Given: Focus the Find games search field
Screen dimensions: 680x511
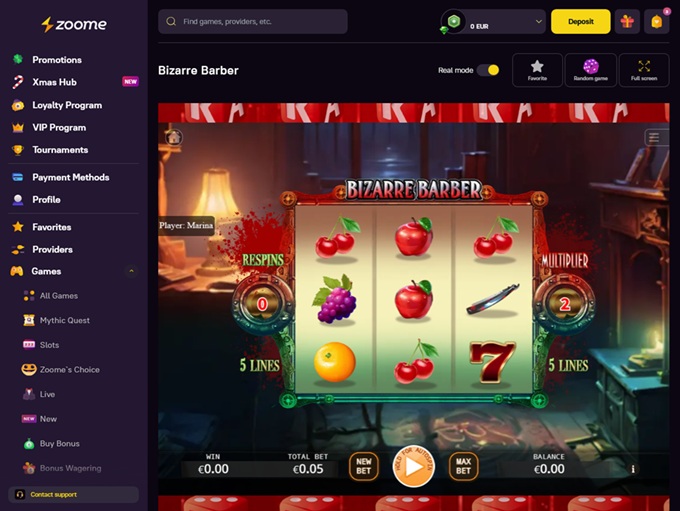Looking at the screenshot, I should coord(253,21).
